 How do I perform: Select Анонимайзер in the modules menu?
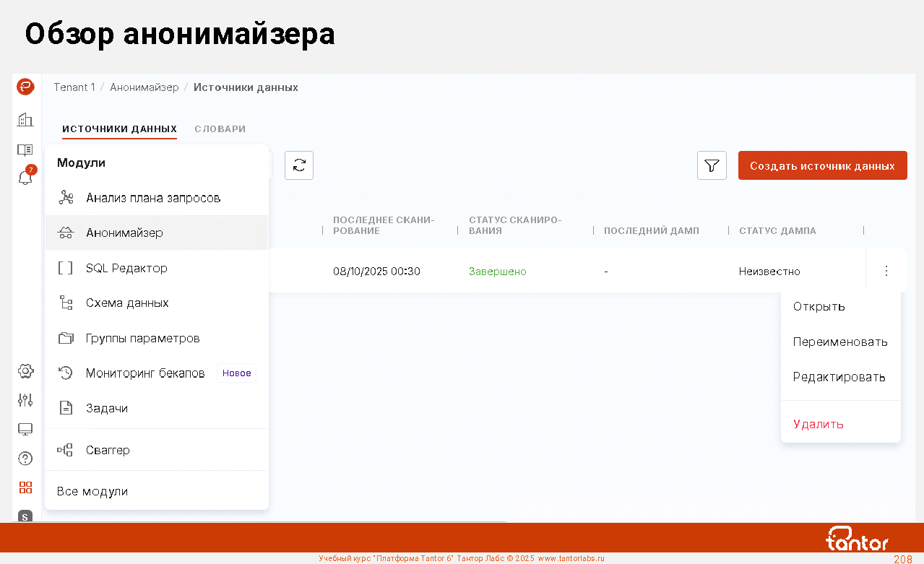[124, 233]
